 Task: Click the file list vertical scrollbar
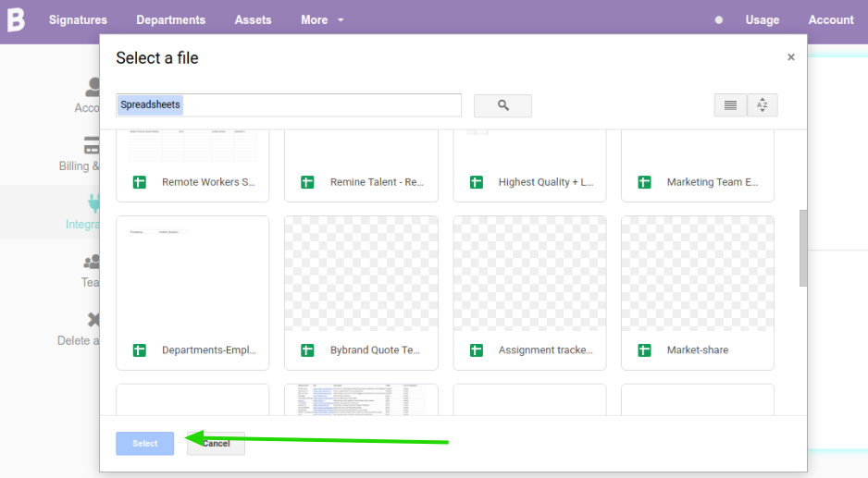803,248
